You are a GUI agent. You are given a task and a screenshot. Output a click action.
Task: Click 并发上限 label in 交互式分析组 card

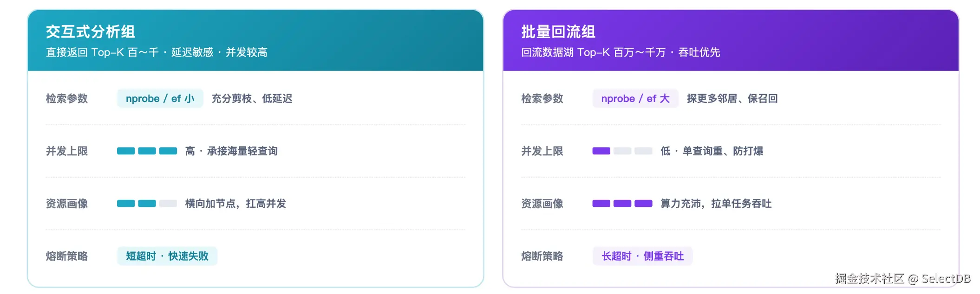click(x=67, y=151)
